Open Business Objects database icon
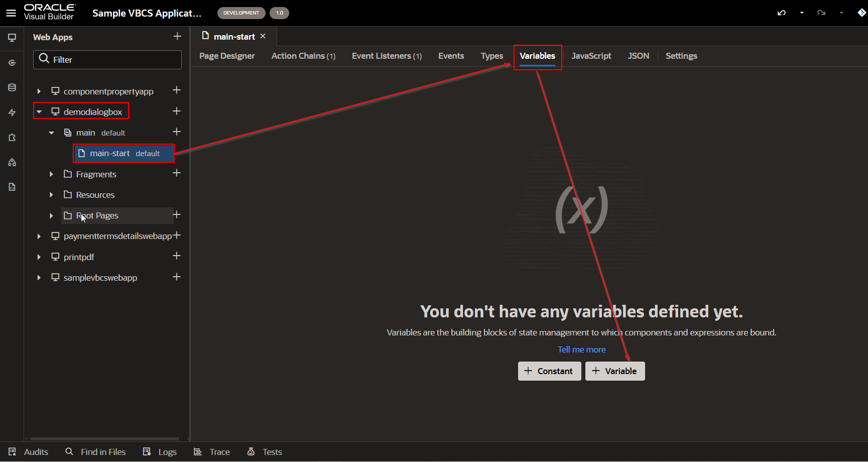The image size is (868, 462). [12, 87]
